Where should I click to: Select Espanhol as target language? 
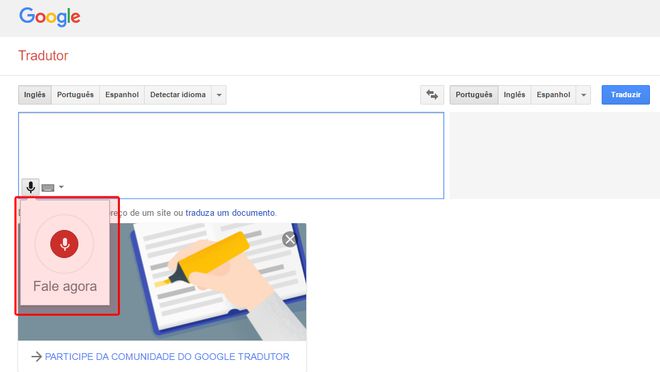553,95
